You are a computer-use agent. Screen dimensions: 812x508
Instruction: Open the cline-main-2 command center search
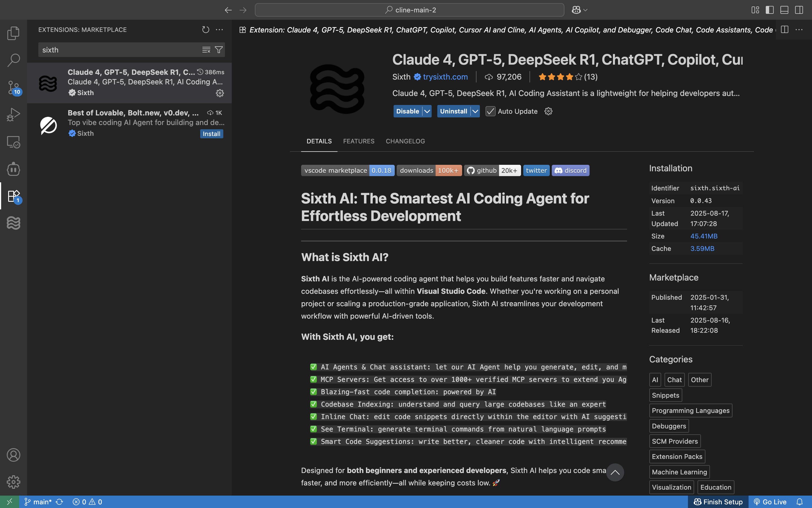pos(409,10)
